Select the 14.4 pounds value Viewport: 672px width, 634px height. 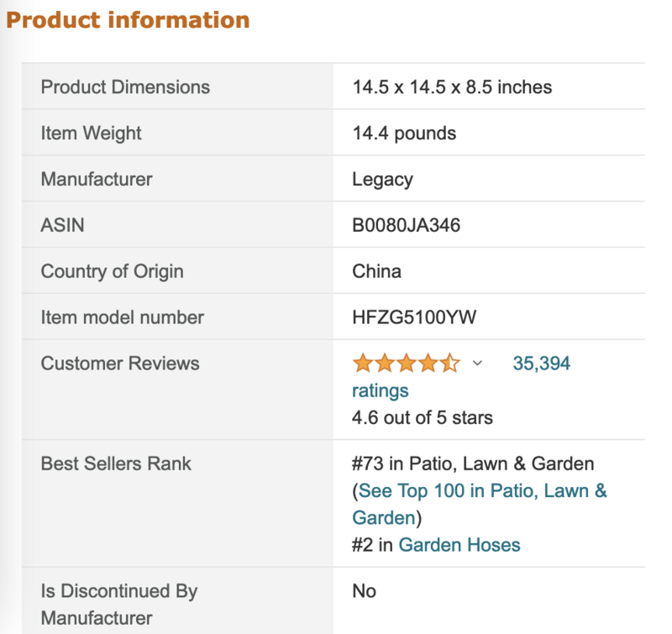[404, 133]
